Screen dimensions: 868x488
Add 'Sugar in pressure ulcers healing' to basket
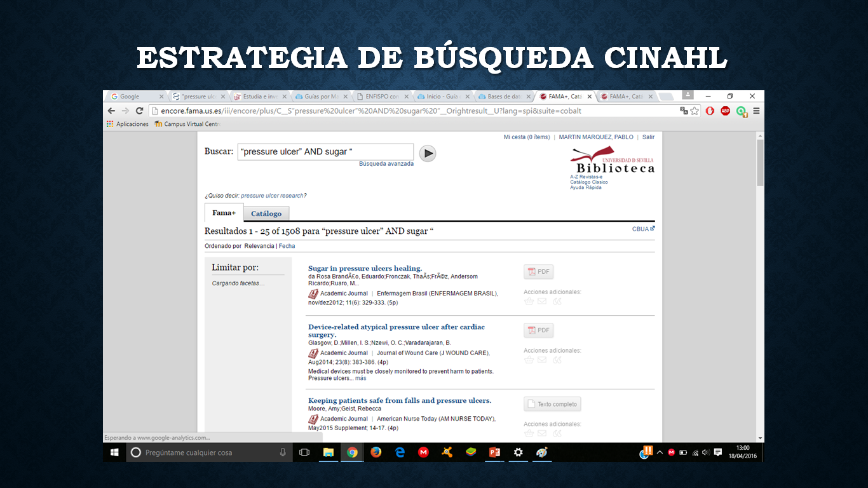pos(529,301)
